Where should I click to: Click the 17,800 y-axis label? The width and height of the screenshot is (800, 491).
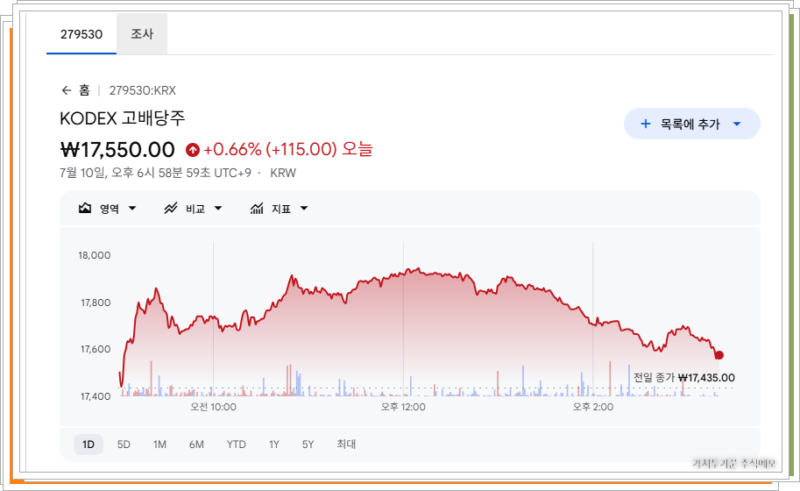(95, 303)
